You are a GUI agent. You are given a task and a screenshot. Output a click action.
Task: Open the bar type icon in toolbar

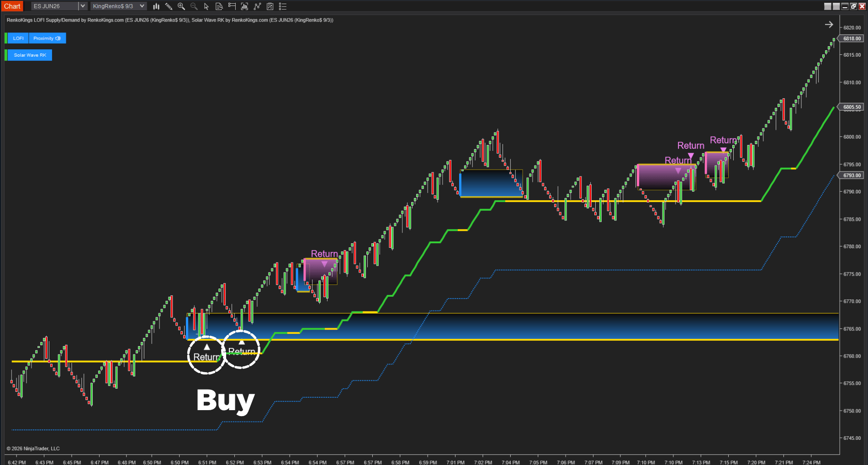click(156, 6)
